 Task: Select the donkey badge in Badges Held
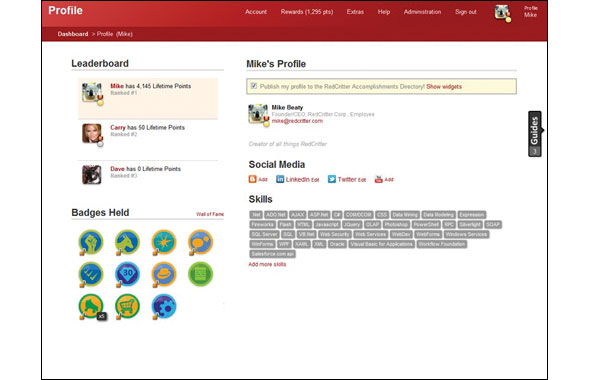(x=127, y=242)
